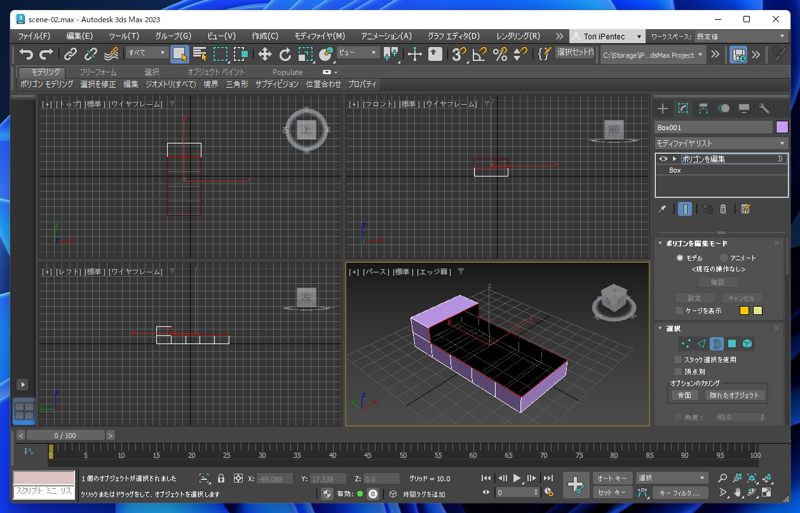Open the すべて selection filter dropdown
This screenshot has height=513, width=800.
(x=147, y=53)
